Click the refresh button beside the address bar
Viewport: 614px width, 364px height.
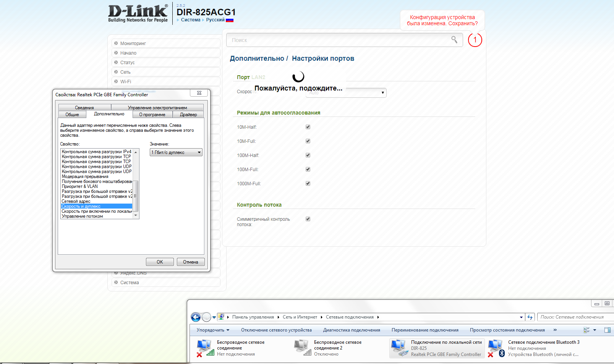click(x=530, y=317)
